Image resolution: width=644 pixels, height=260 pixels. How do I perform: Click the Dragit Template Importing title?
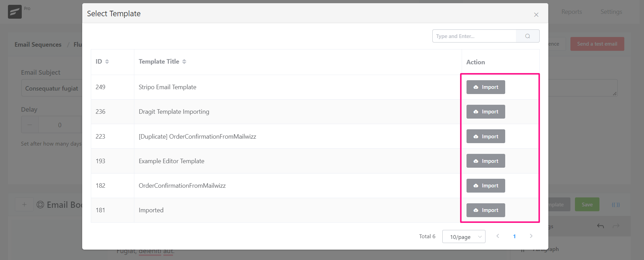click(x=174, y=112)
